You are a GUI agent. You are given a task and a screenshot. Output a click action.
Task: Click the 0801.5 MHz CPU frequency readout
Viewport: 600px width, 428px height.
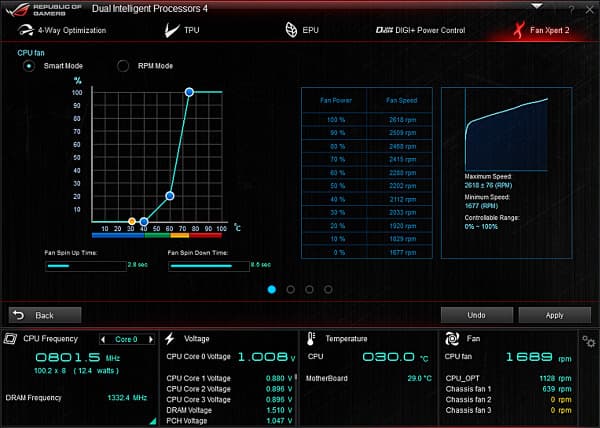78,357
